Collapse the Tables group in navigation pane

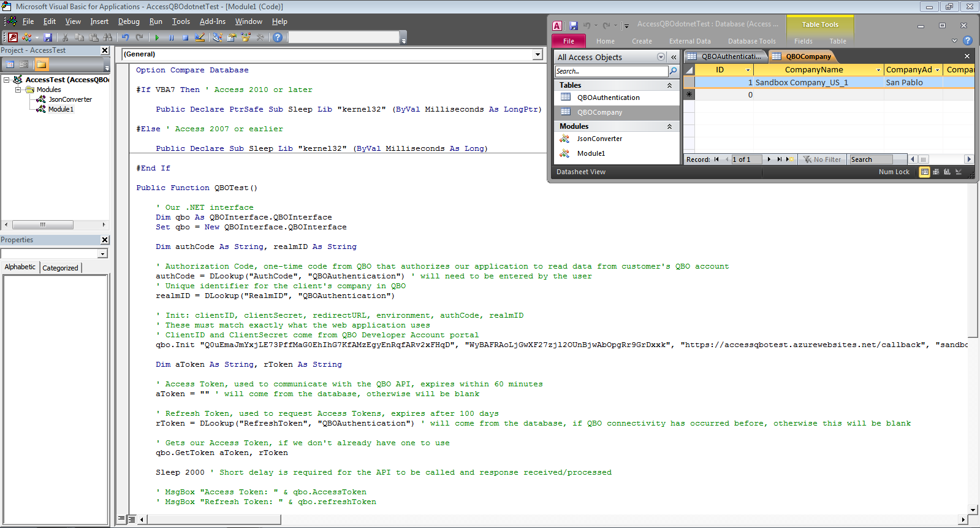(669, 85)
